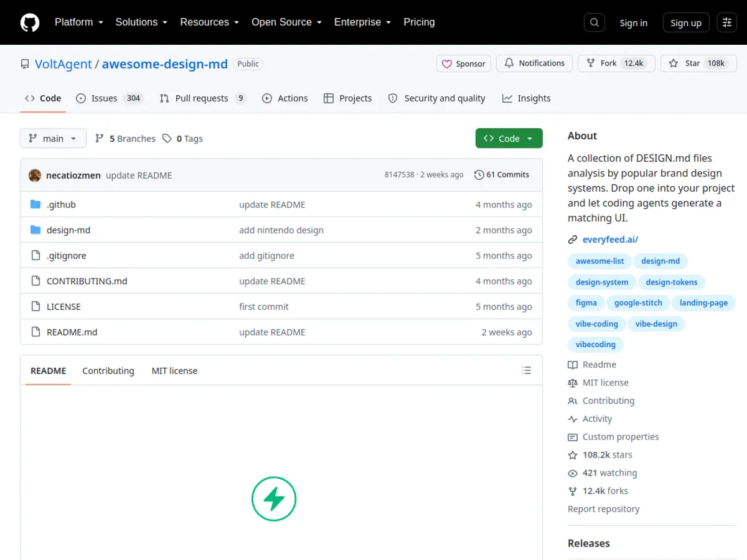Click the GitHub logo icon
The height and width of the screenshot is (560, 747).
pyautogui.click(x=30, y=22)
